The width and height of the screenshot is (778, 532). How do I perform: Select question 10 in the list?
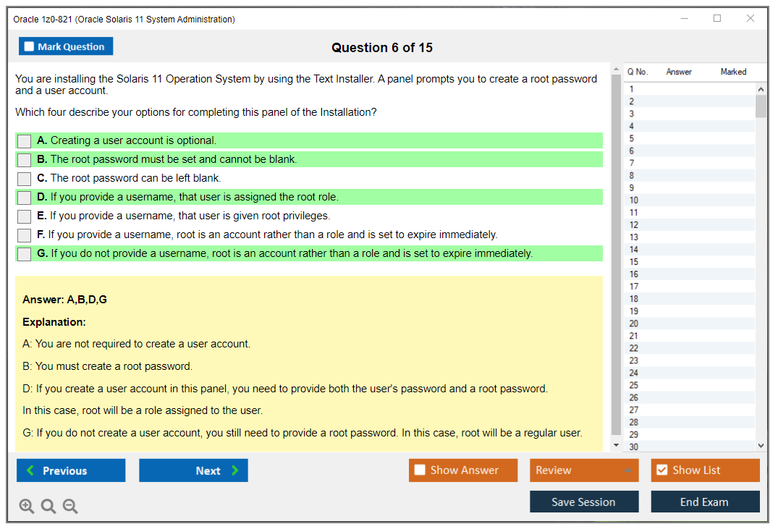(x=634, y=200)
